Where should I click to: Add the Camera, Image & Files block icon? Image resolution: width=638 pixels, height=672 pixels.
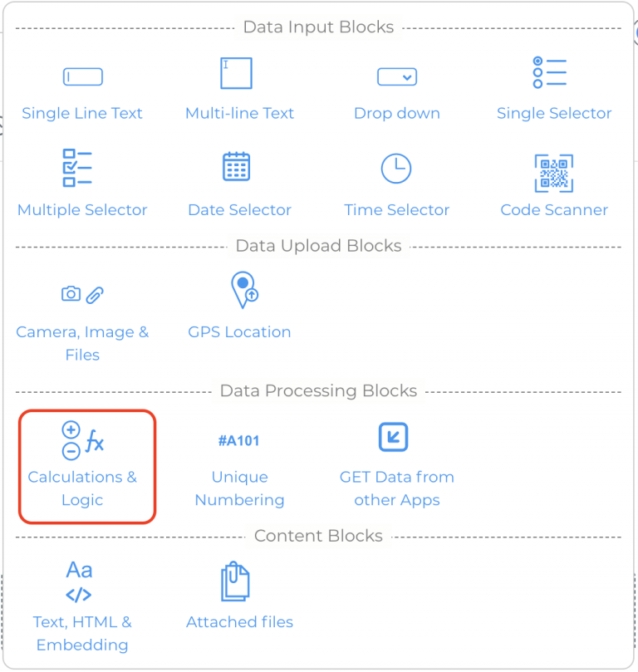click(x=83, y=294)
